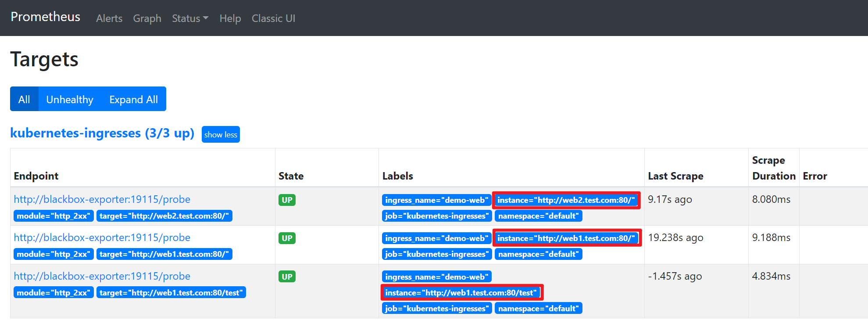Image resolution: width=868 pixels, height=324 pixels.
Task: Go to the Alerts page
Action: coord(109,18)
